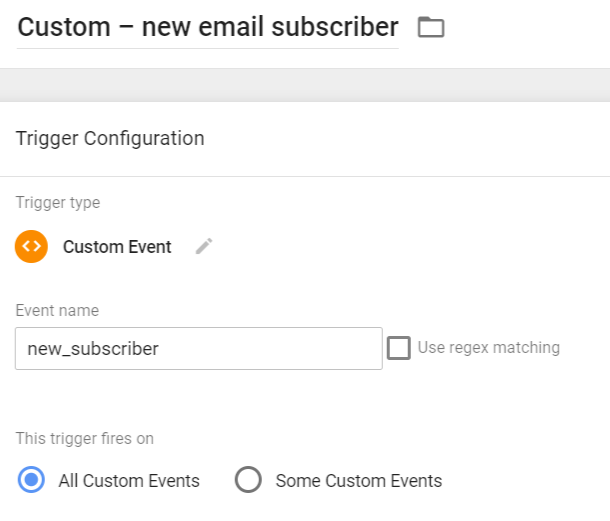Focus the Event name input field
The width and height of the screenshot is (610, 521).
[198, 349]
